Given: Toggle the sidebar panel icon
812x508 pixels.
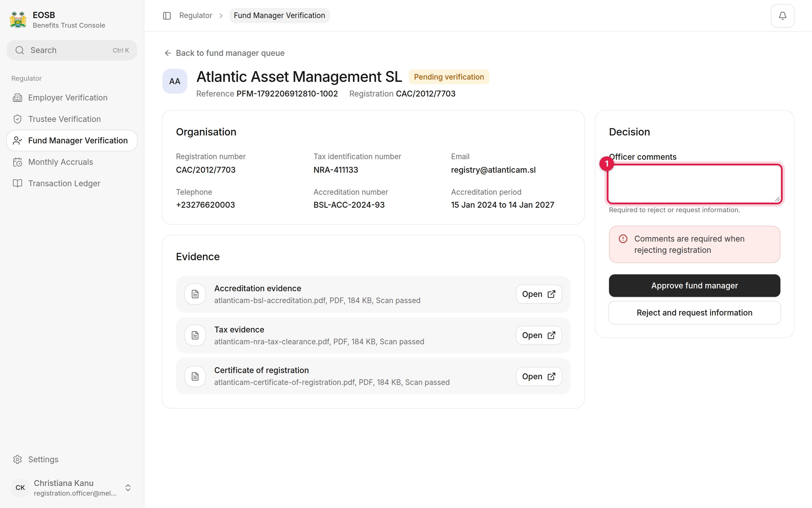Looking at the screenshot, I should click(167, 16).
